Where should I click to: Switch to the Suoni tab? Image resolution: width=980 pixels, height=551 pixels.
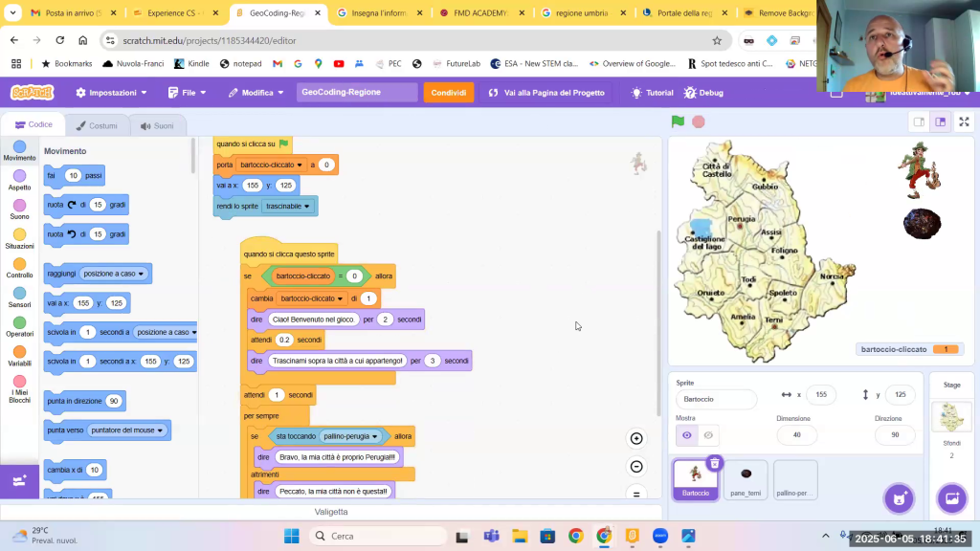coord(157,125)
